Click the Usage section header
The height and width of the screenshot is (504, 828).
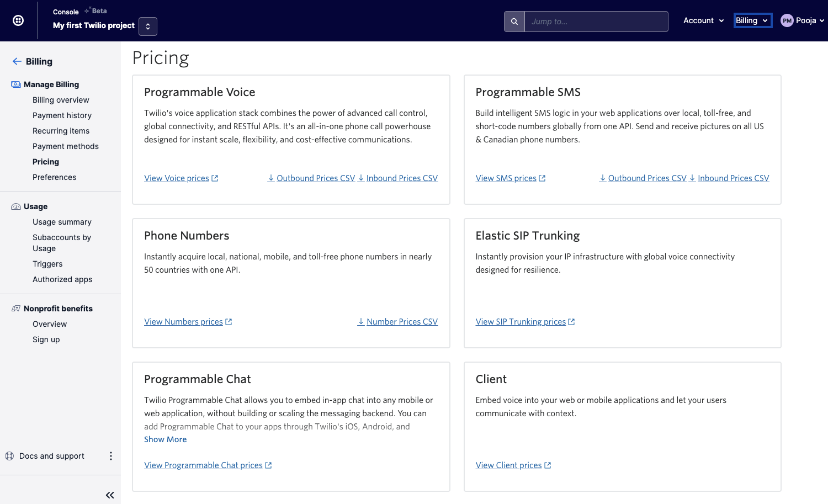click(36, 206)
